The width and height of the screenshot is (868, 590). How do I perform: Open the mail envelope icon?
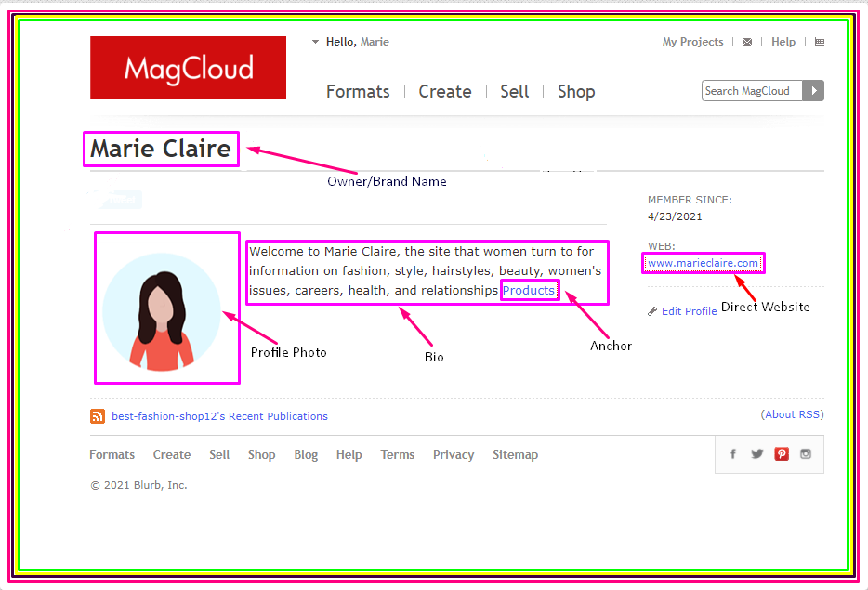pyautogui.click(x=747, y=42)
